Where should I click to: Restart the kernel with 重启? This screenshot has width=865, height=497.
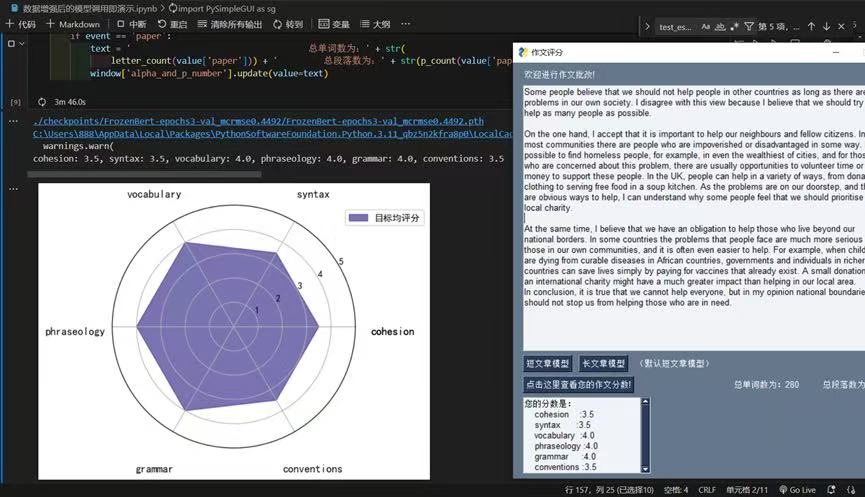point(172,24)
